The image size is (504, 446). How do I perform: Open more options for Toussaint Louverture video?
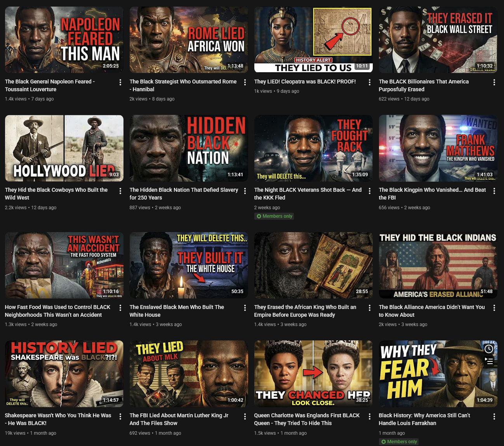click(120, 82)
